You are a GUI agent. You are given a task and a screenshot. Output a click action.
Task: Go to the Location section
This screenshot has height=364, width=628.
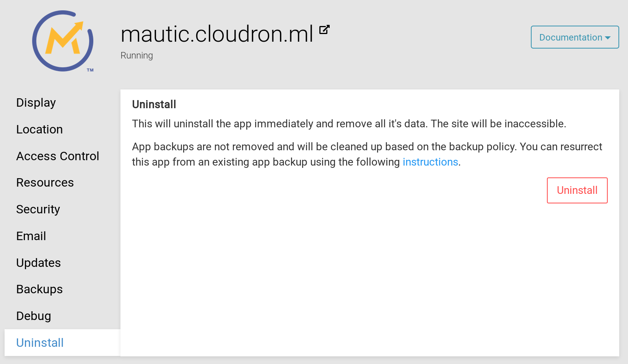pos(39,129)
